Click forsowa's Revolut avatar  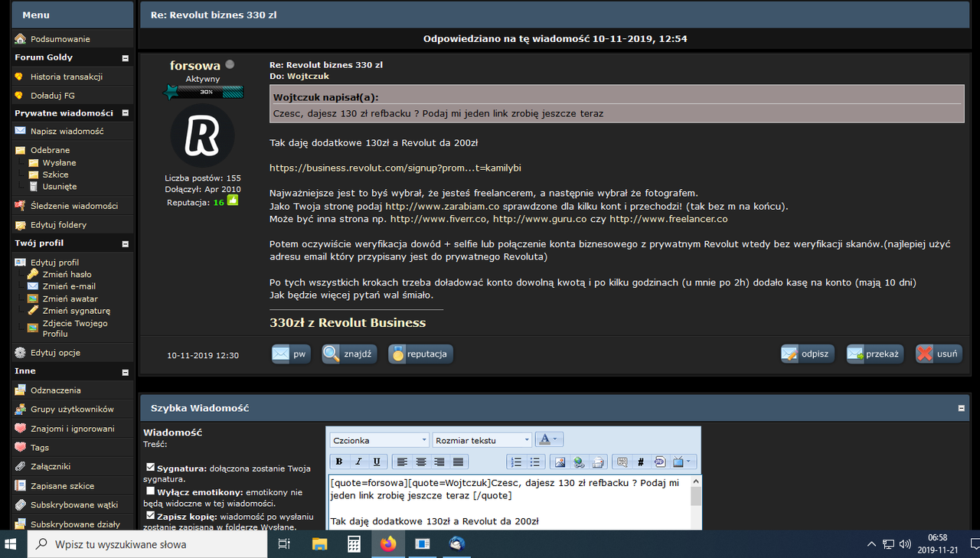(x=202, y=135)
